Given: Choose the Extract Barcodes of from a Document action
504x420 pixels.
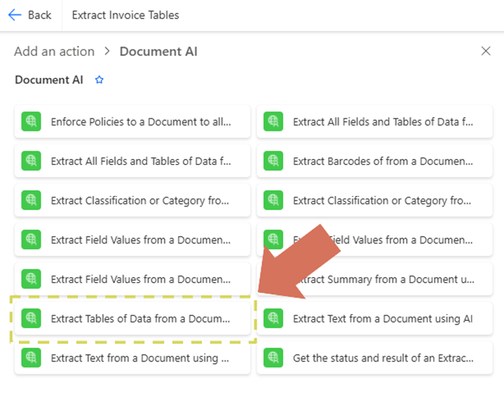Looking at the screenshot, I should pos(374,161).
